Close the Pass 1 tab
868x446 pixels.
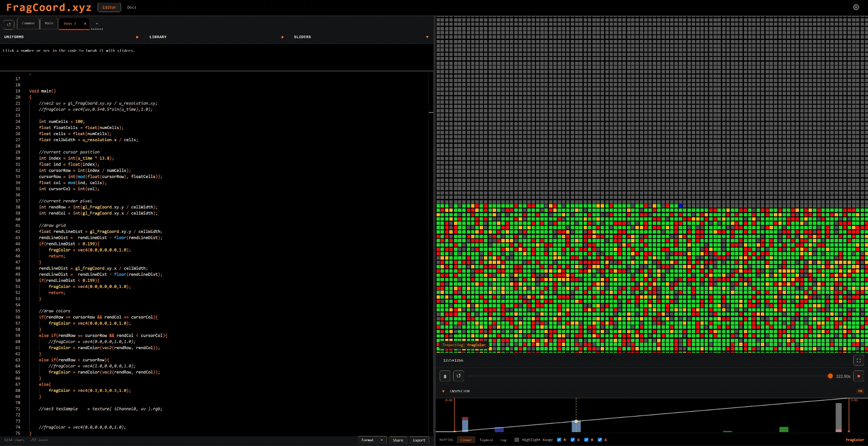tap(85, 24)
